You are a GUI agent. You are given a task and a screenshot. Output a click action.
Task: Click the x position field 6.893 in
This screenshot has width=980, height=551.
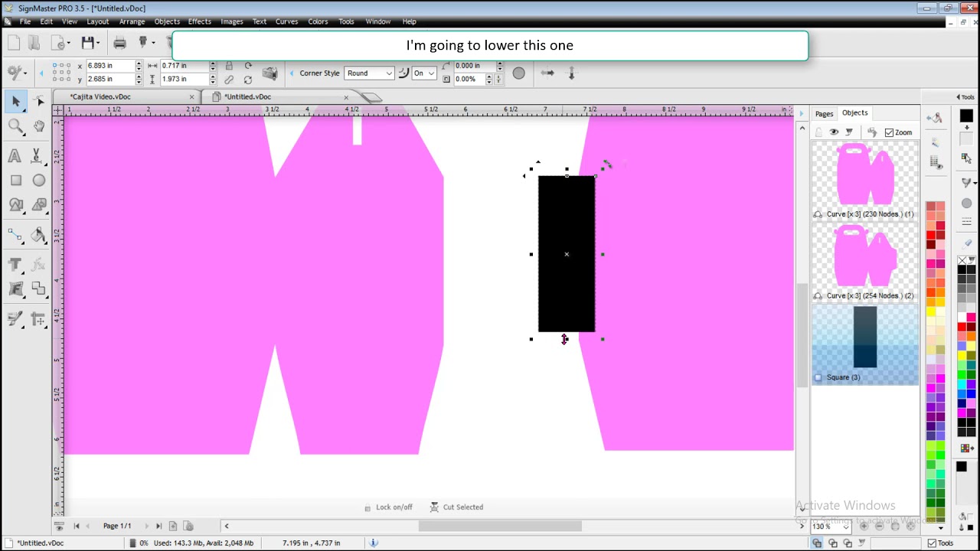click(x=109, y=66)
